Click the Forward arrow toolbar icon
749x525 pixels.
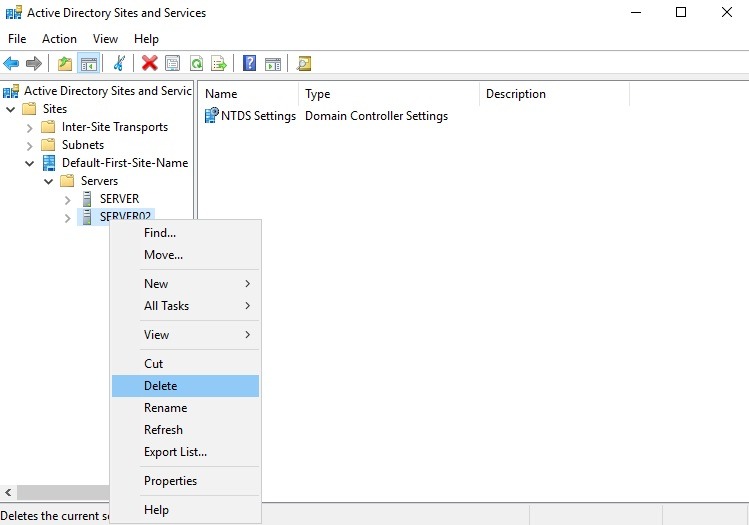(x=33, y=63)
